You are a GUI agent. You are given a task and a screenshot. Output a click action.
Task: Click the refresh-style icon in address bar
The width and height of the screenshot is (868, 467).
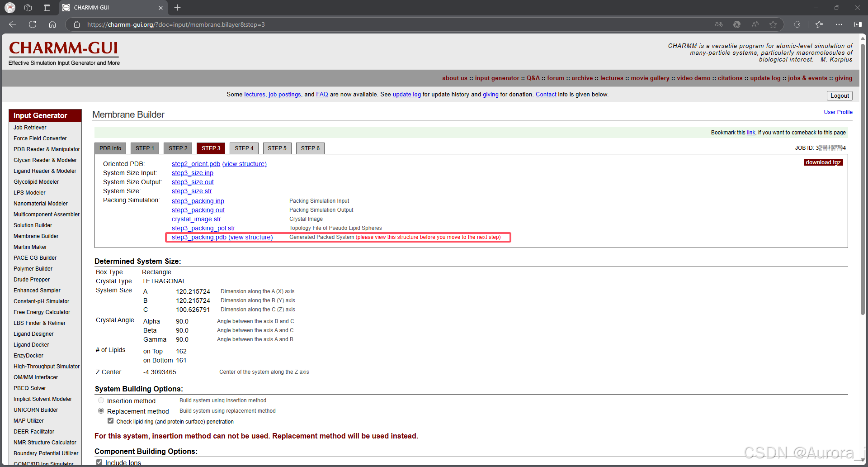click(x=737, y=24)
